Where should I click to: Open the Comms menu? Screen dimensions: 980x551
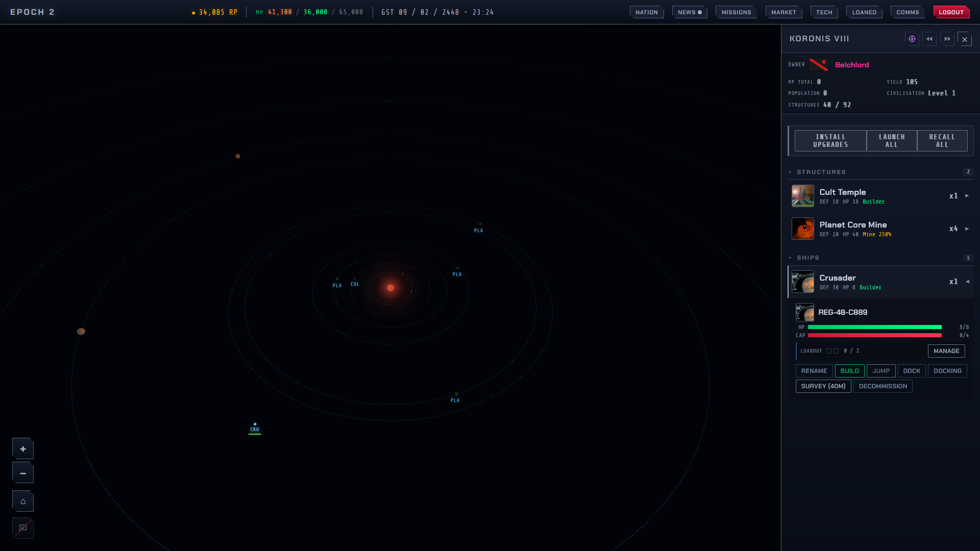908,12
